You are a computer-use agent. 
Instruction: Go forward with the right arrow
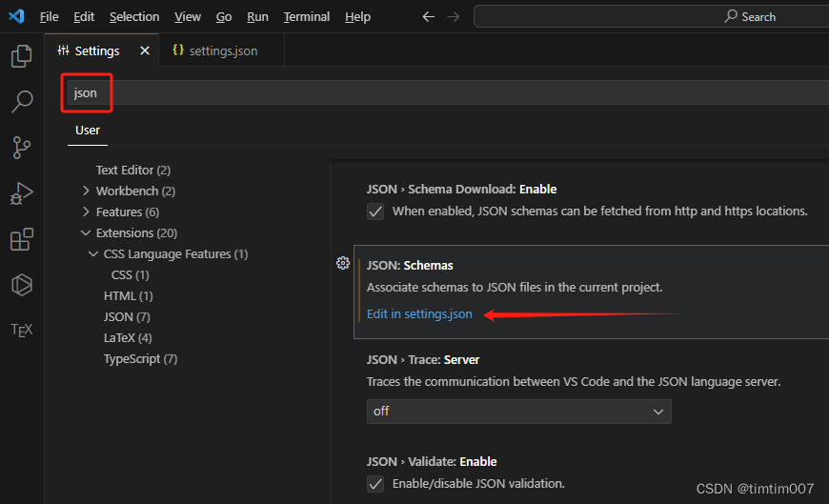tap(454, 17)
